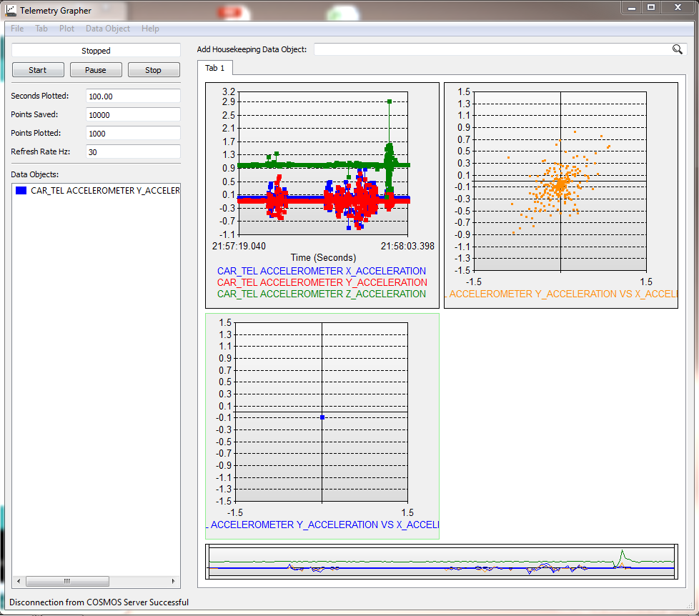This screenshot has height=616, width=699.
Task: Click the Stop button
Action: 154,70
